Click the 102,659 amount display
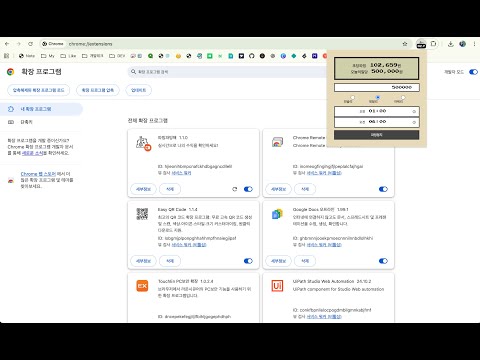 tap(384, 65)
